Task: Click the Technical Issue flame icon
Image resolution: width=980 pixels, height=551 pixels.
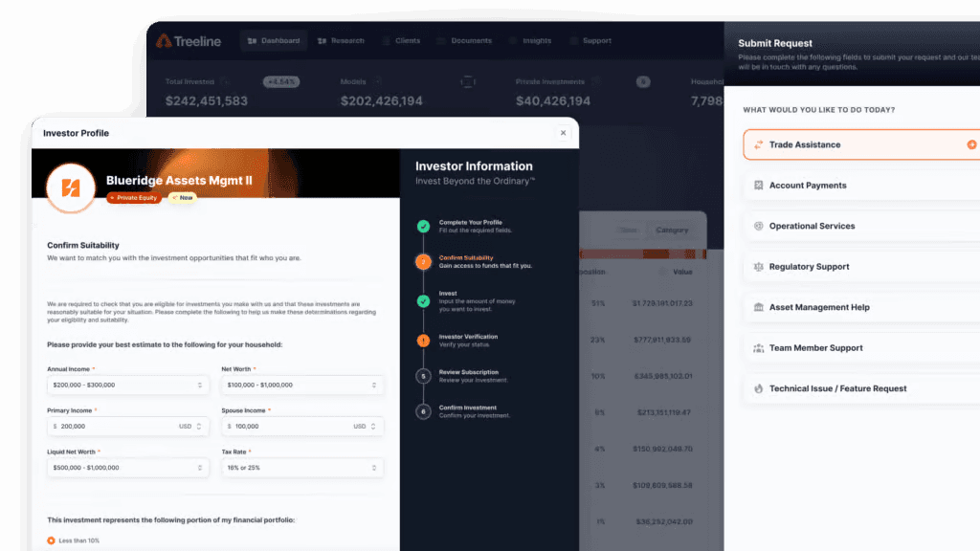Action: [x=758, y=388]
